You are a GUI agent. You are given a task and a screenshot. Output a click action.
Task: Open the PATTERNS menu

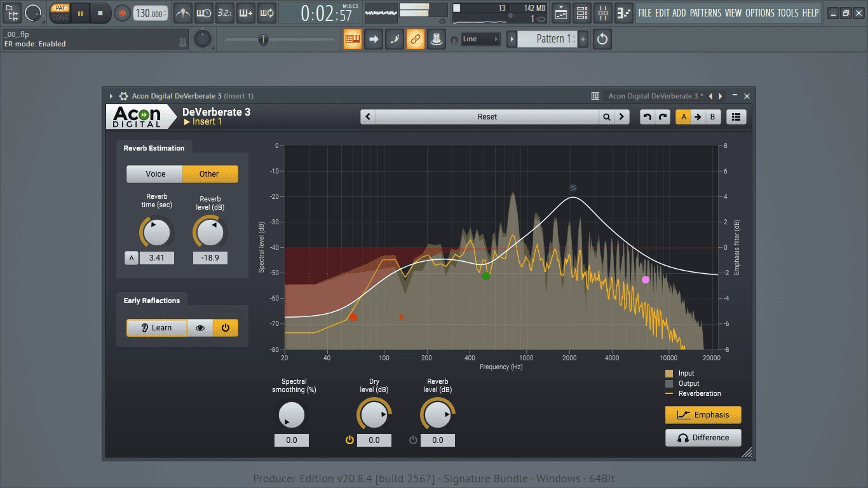coord(706,13)
